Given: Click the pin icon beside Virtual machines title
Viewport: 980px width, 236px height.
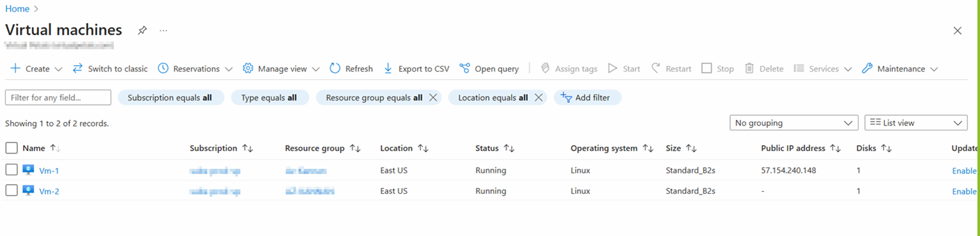Looking at the screenshot, I should 142,30.
